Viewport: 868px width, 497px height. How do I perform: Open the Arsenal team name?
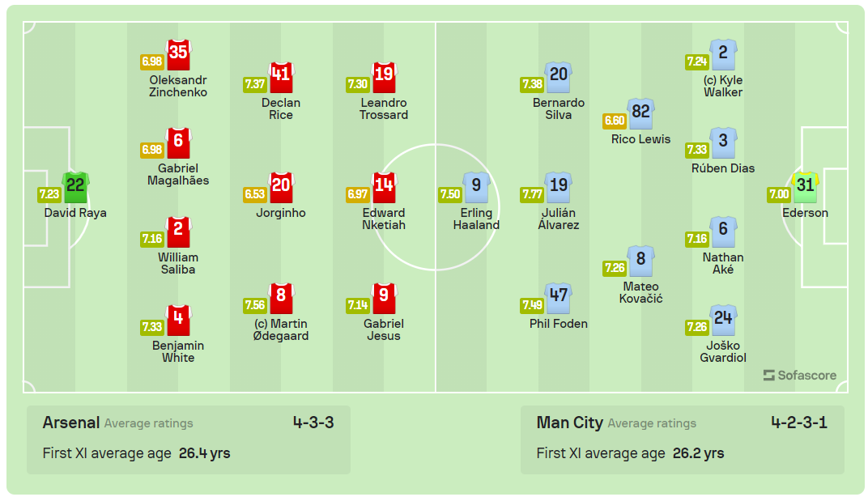[x=71, y=423]
